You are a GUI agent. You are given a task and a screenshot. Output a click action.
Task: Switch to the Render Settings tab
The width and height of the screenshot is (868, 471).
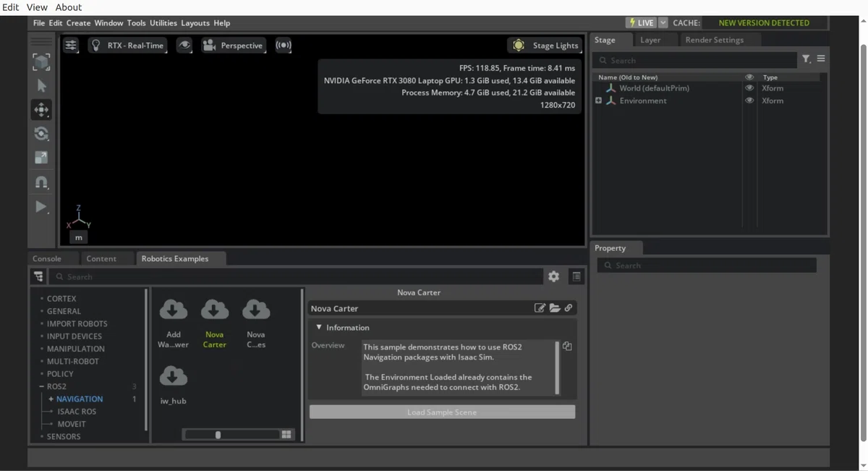[x=714, y=41]
